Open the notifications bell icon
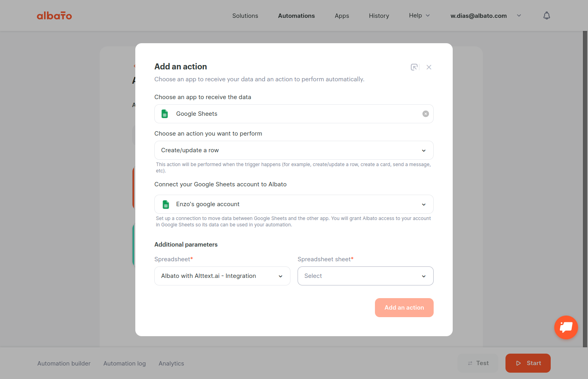This screenshot has height=379, width=588. [x=547, y=15]
